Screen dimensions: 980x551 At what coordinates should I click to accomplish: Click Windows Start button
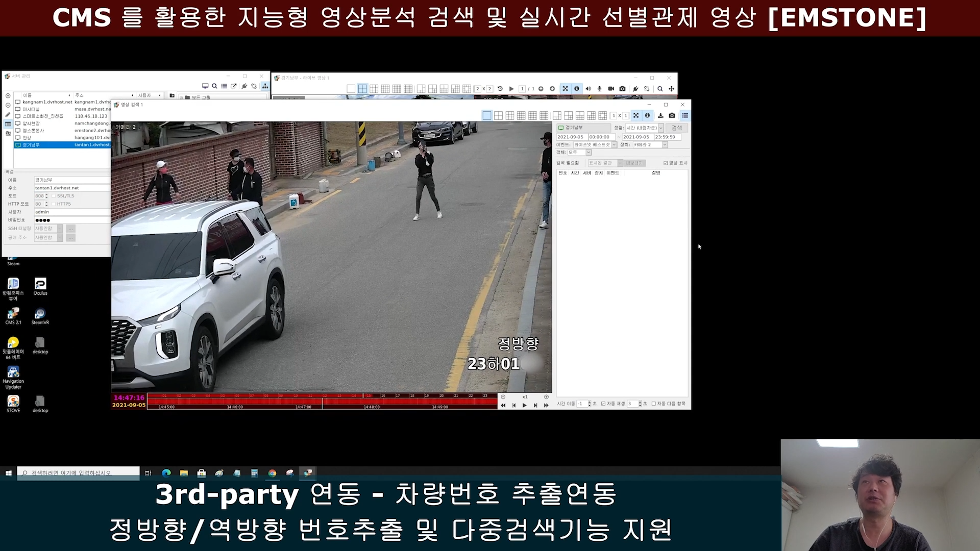8,473
